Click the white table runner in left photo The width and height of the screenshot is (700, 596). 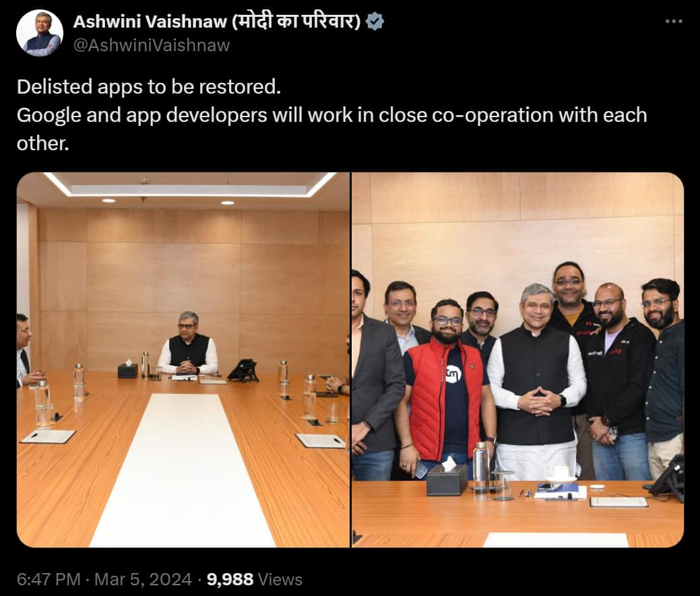tap(183, 469)
